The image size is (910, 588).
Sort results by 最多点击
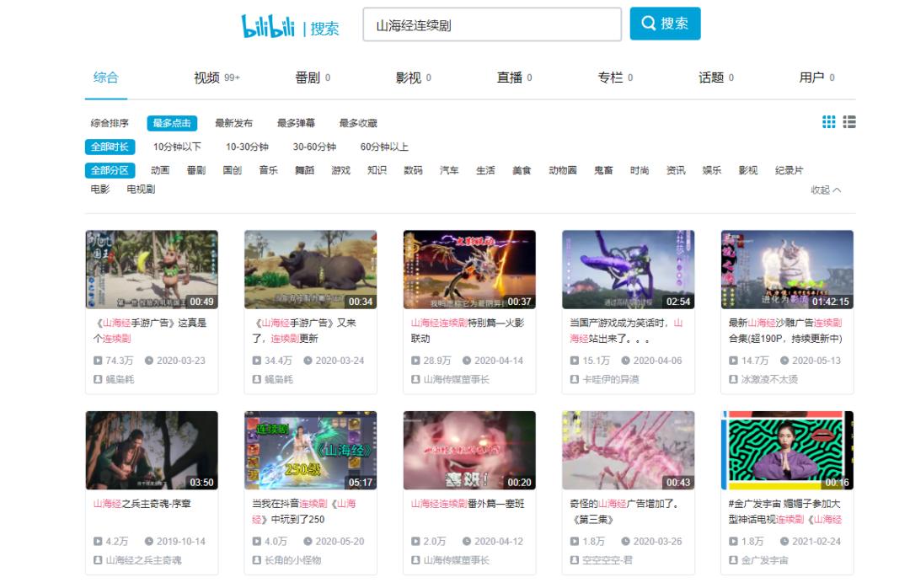tap(172, 123)
